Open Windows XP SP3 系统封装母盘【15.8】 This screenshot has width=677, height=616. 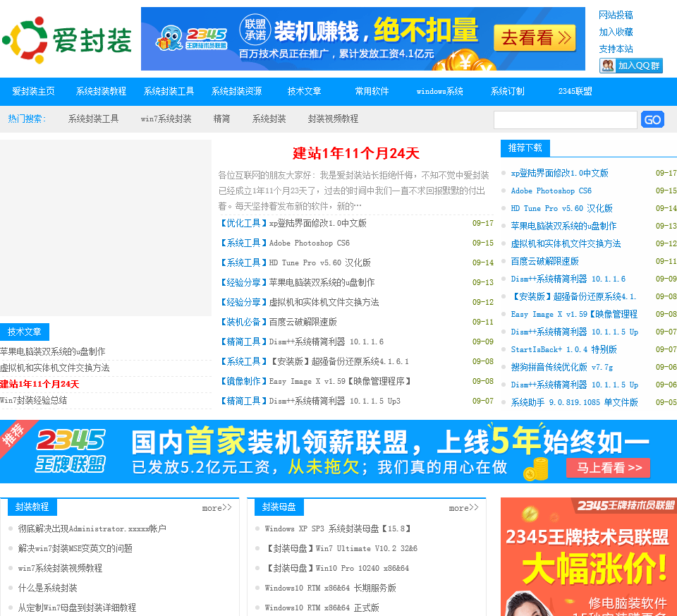point(338,529)
